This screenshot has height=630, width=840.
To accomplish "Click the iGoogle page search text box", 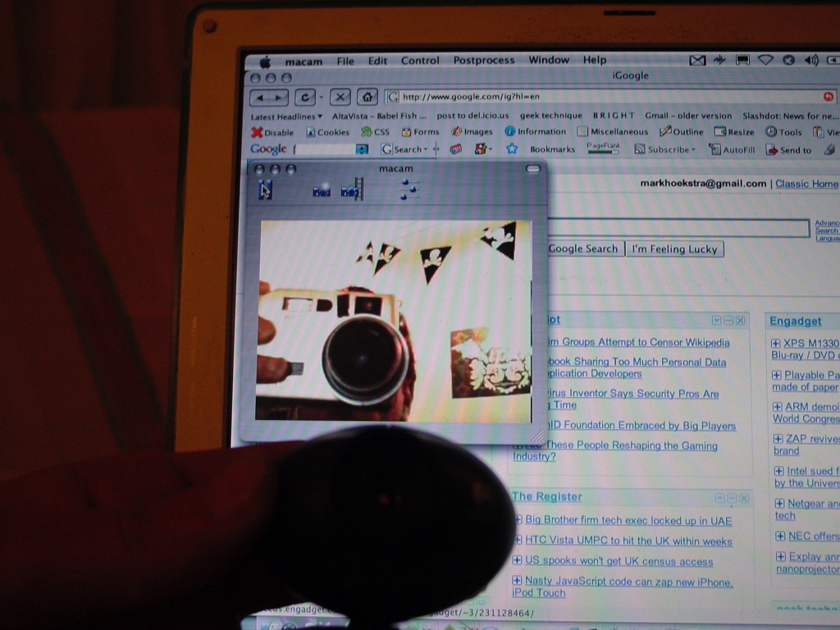I will coord(678,228).
